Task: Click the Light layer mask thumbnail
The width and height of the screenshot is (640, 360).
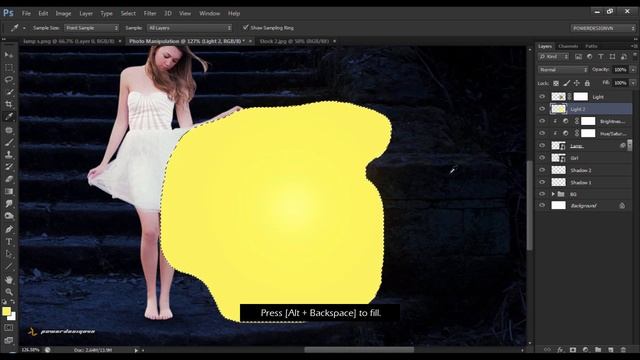Action: point(580,97)
